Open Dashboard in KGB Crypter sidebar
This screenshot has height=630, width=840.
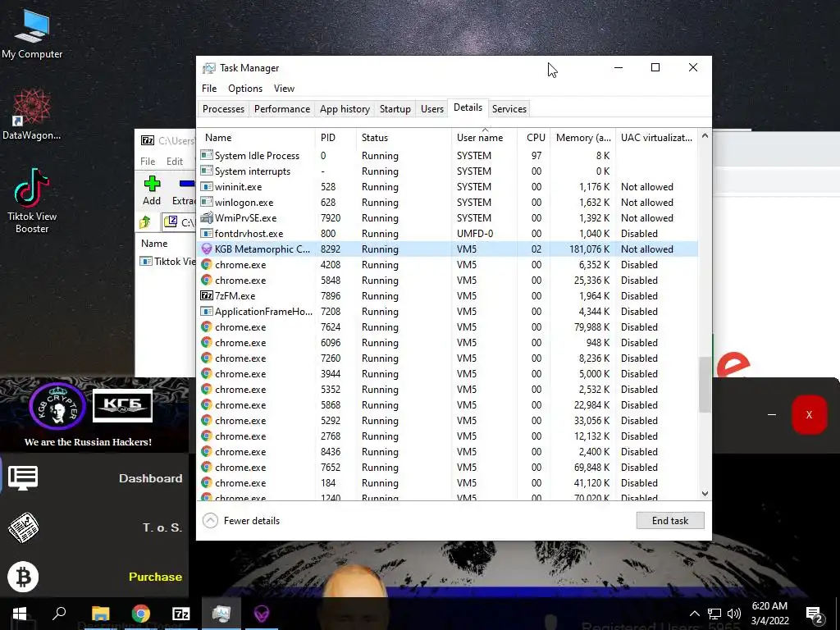[151, 478]
